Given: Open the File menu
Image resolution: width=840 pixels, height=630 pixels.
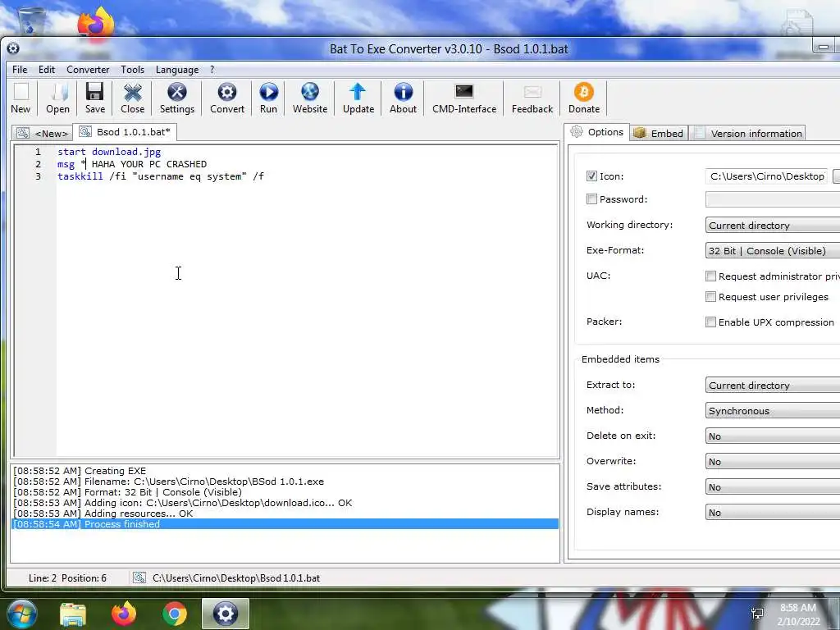Looking at the screenshot, I should [20, 70].
